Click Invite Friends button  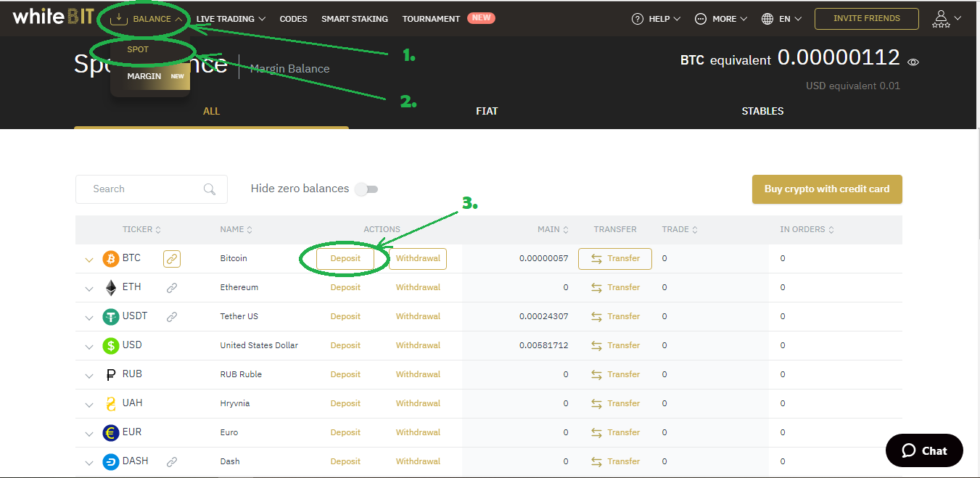pos(867,19)
